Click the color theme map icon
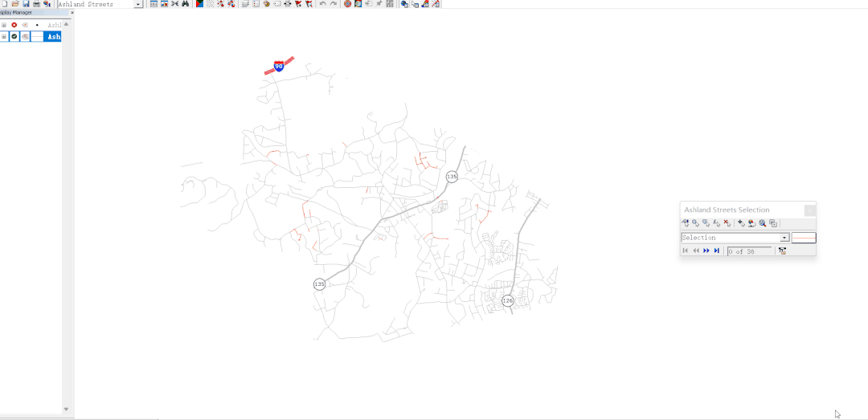 click(200, 4)
